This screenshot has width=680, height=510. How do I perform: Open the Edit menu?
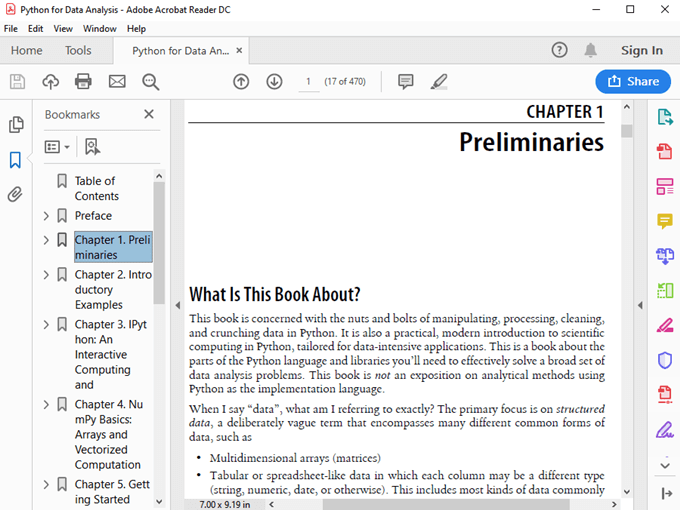36,29
